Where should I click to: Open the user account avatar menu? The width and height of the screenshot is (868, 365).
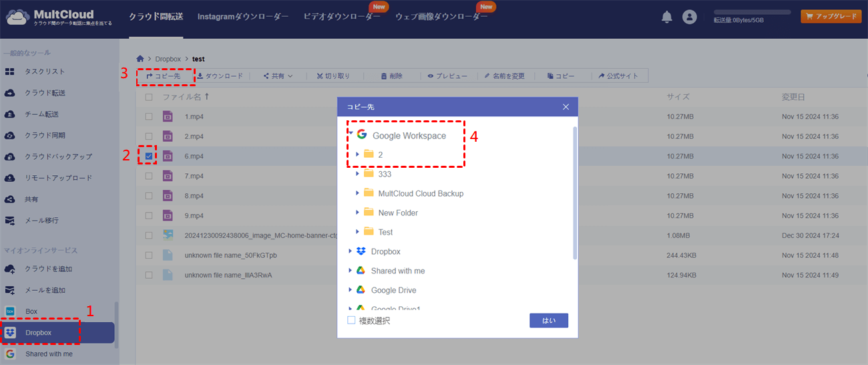[690, 17]
